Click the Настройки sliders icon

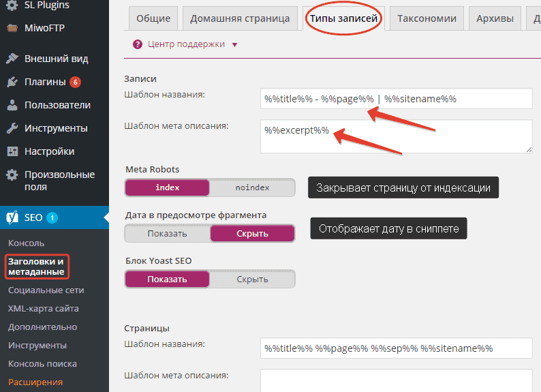12,151
